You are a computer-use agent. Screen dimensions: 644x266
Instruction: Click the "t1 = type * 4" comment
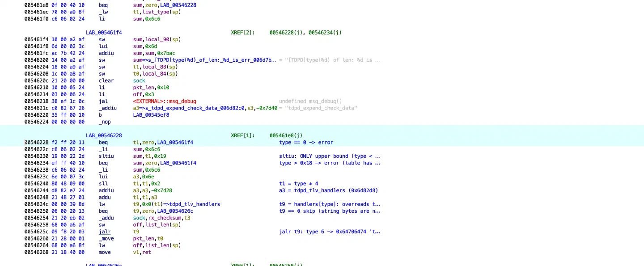298,184
